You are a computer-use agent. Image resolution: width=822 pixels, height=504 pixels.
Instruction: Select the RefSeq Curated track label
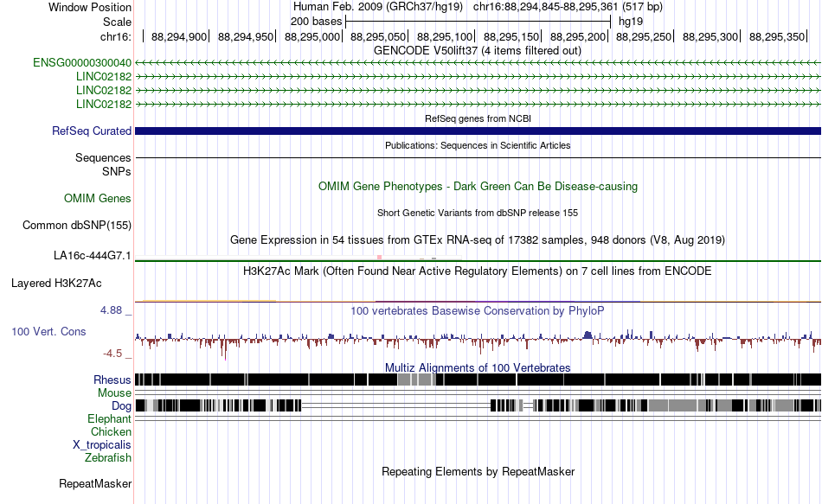[92, 131]
